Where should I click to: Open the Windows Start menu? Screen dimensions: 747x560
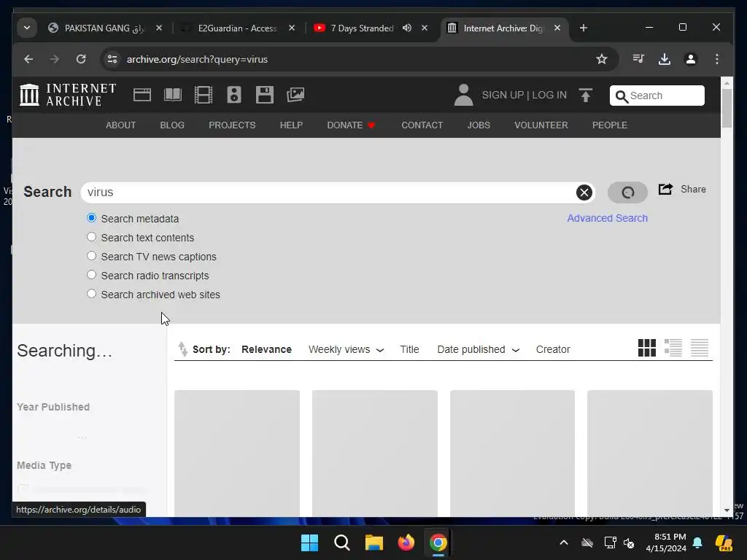tap(309, 542)
